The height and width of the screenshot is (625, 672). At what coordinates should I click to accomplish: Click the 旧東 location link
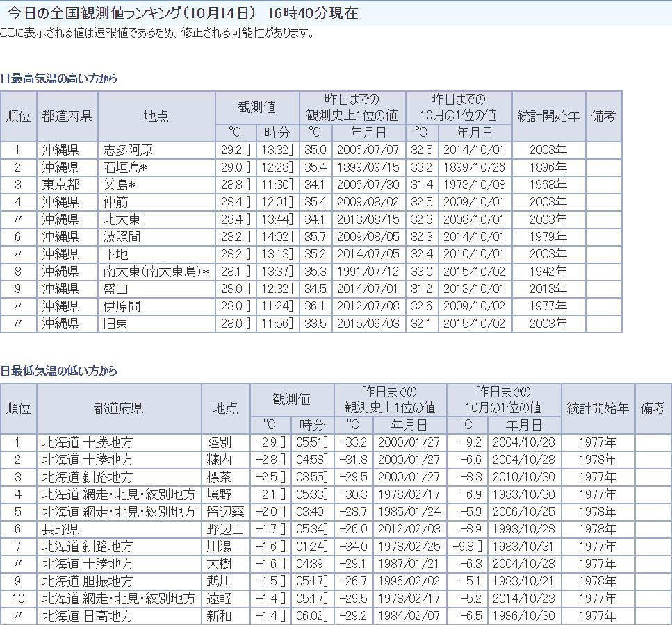tap(115, 324)
